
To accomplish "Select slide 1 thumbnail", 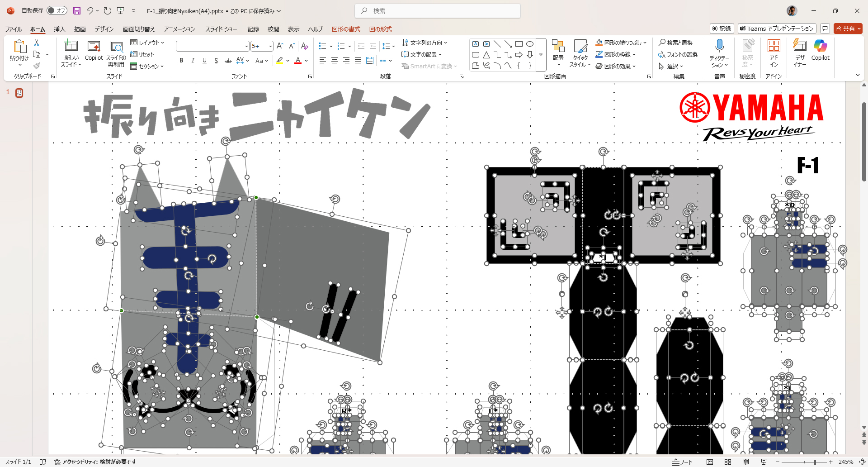I will [19, 93].
